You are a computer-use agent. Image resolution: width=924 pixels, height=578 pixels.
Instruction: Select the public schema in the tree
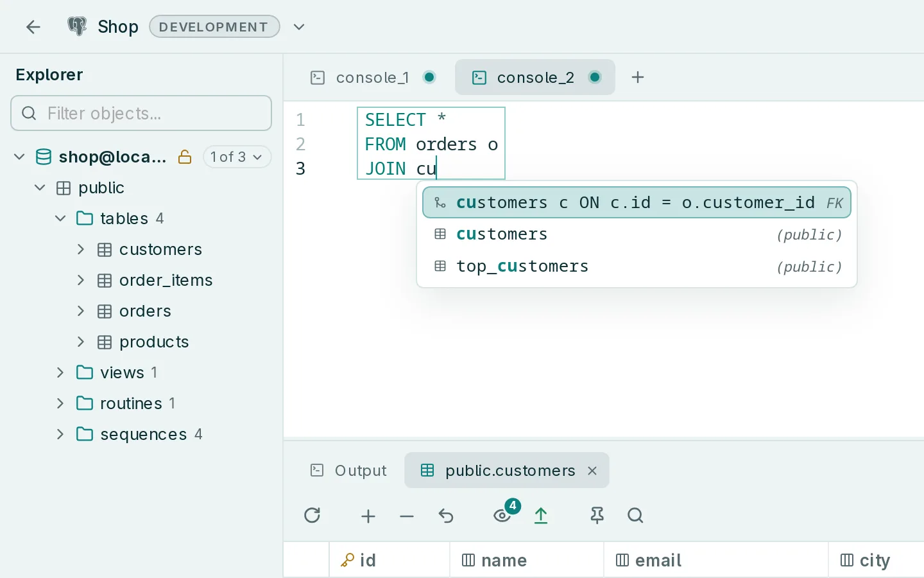tap(101, 188)
